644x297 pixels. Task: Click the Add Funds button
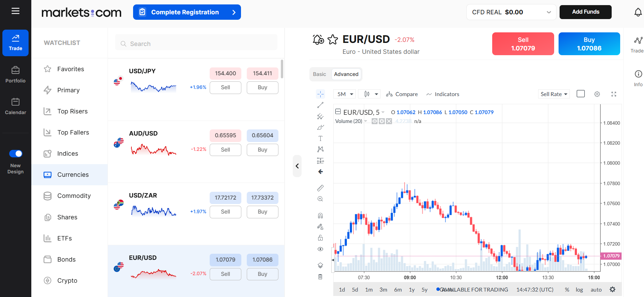coord(585,12)
